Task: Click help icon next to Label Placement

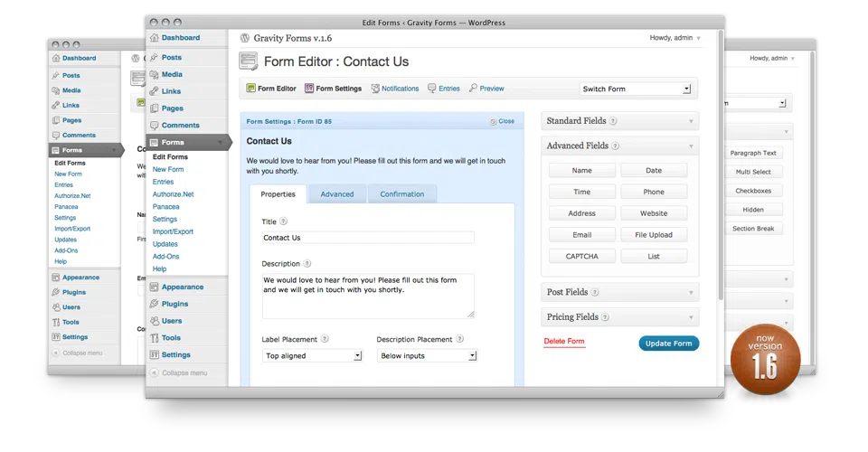Action: tap(325, 339)
